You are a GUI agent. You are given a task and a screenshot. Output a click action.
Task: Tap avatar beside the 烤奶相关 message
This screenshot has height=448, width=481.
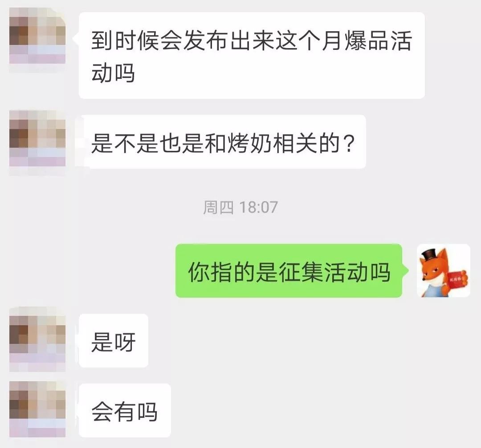37,138
